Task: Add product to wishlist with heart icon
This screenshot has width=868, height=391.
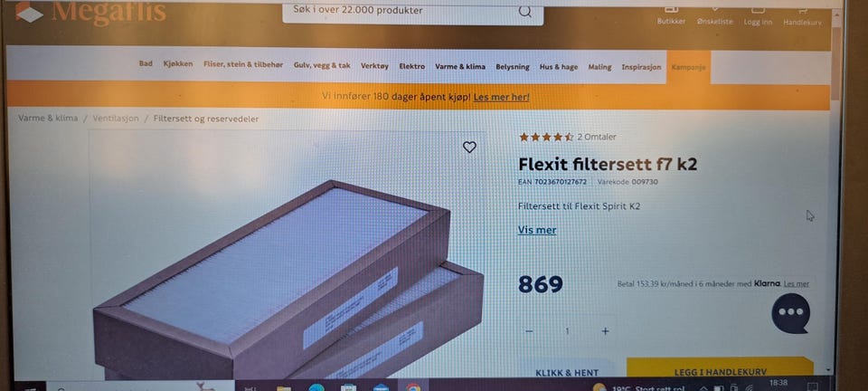Action: click(x=469, y=147)
